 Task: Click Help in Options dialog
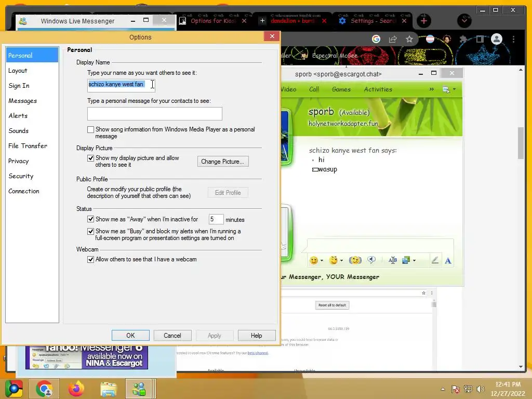[x=257, y=336]
